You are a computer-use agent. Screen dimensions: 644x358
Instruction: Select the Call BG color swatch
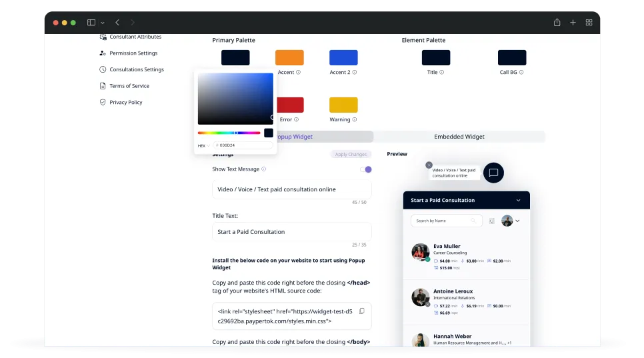coord(512,57)
